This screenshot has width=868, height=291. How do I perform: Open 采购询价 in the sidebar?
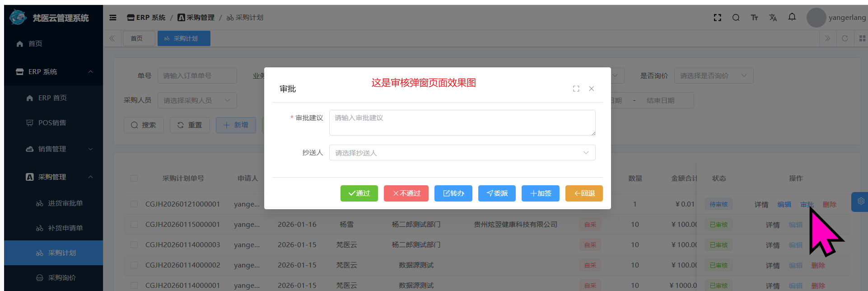pyautogui.click(x=62, y=278)
